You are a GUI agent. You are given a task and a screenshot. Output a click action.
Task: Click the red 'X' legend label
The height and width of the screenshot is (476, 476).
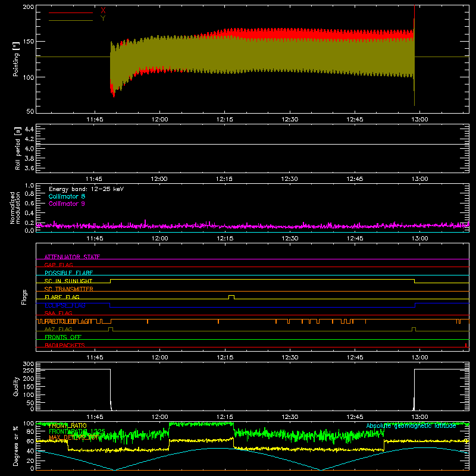coord(103,11)
